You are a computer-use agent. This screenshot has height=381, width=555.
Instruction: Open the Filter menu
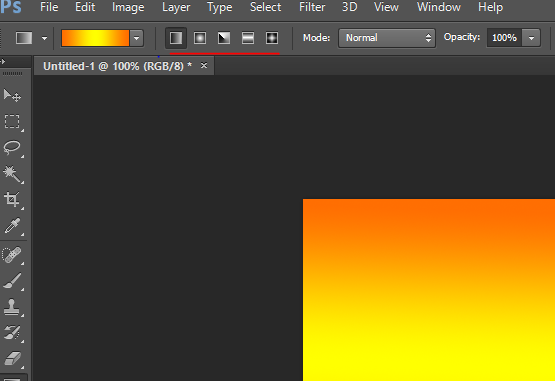(x=312, y=7)
